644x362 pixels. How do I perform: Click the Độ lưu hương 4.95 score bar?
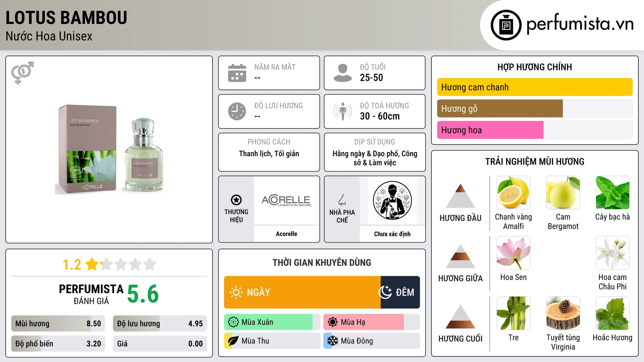click(x=160, y=323)
